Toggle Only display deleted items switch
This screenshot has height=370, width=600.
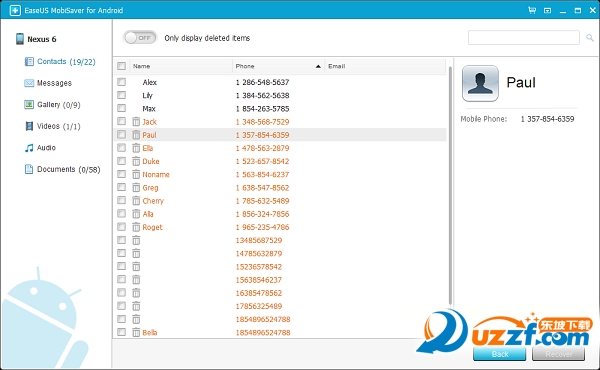[x=140, y=37]
